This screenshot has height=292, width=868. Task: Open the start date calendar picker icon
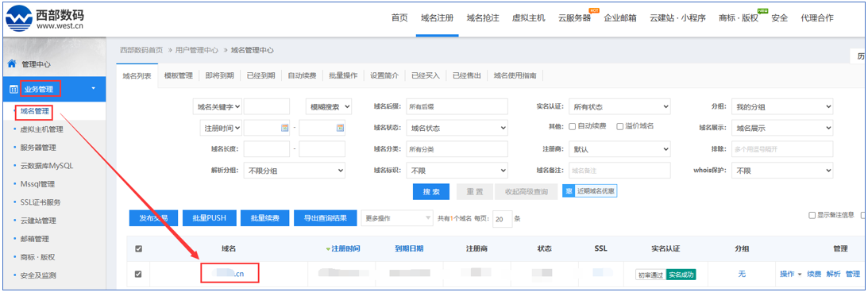(284, 127)
